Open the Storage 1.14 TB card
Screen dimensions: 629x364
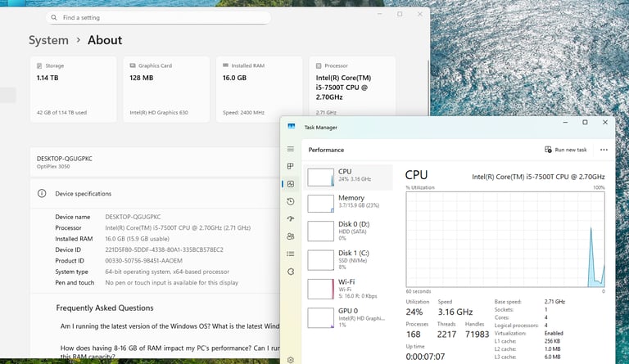coord(74,89)
